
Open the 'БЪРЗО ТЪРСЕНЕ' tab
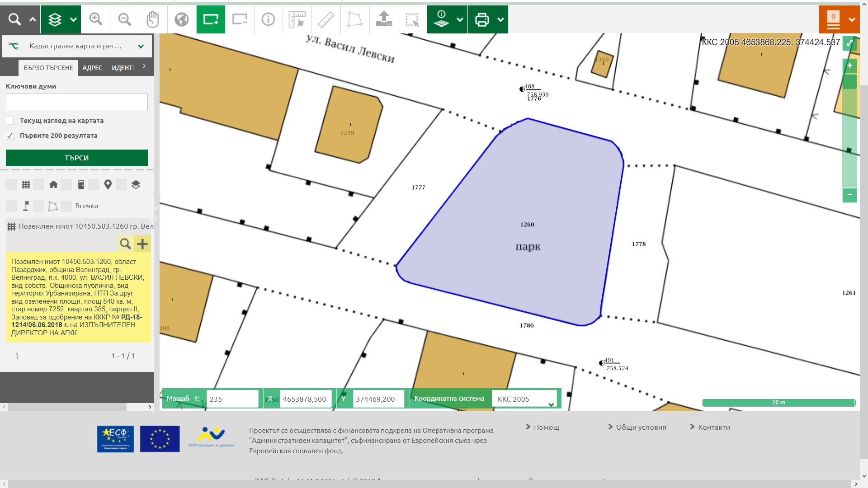48,68
